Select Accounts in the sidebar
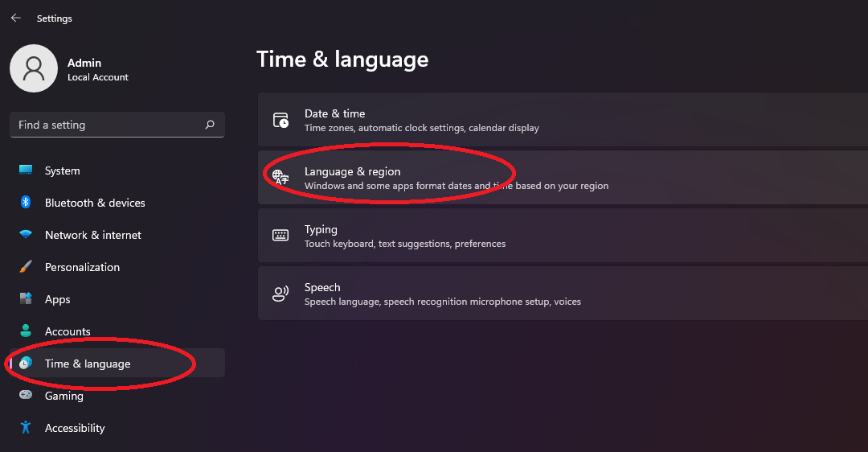 click(x=117, y=331)
